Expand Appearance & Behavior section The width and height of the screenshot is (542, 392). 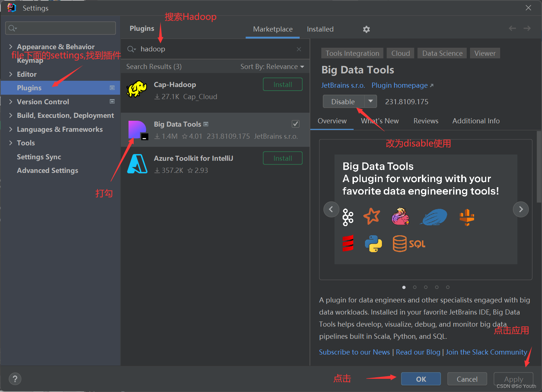11,47
